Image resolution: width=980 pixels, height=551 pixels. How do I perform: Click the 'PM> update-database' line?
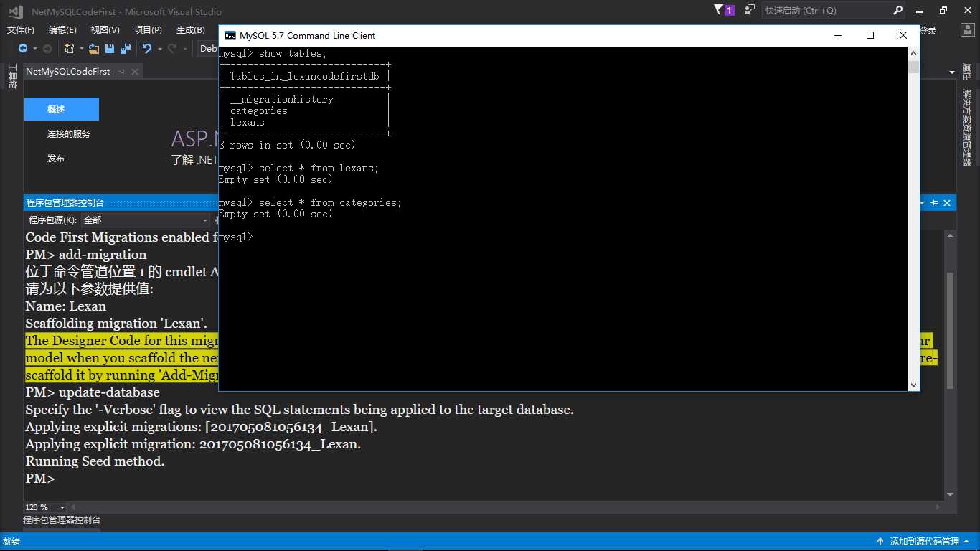point(93,392)
